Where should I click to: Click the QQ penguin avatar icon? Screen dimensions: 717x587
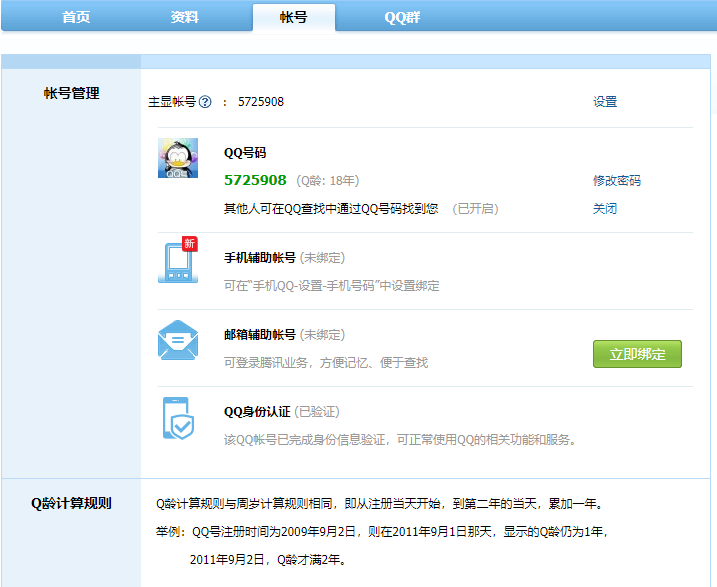coord(178,158)
